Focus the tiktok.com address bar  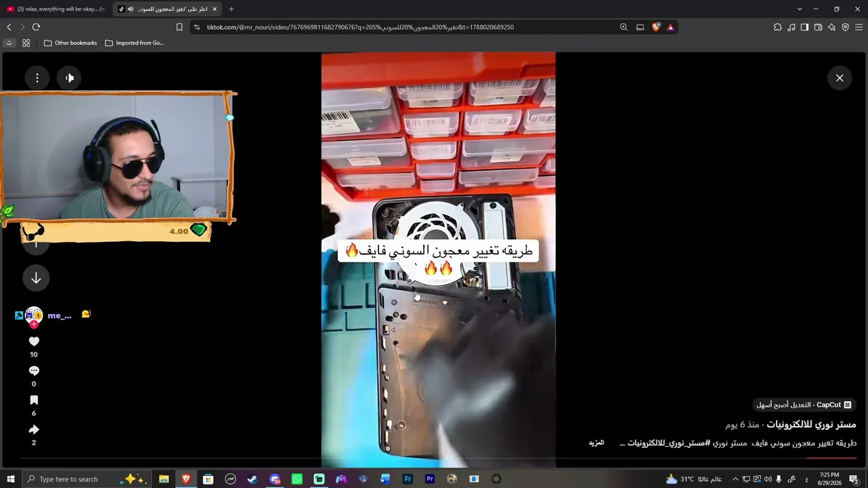pyautogui.click(x=407, y=27)
